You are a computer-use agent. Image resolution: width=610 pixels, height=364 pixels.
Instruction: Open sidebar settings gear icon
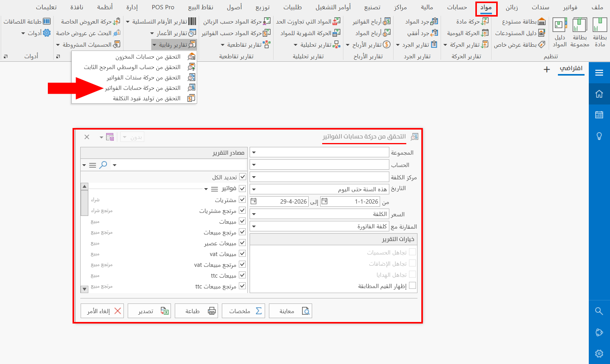coord(599,353)
